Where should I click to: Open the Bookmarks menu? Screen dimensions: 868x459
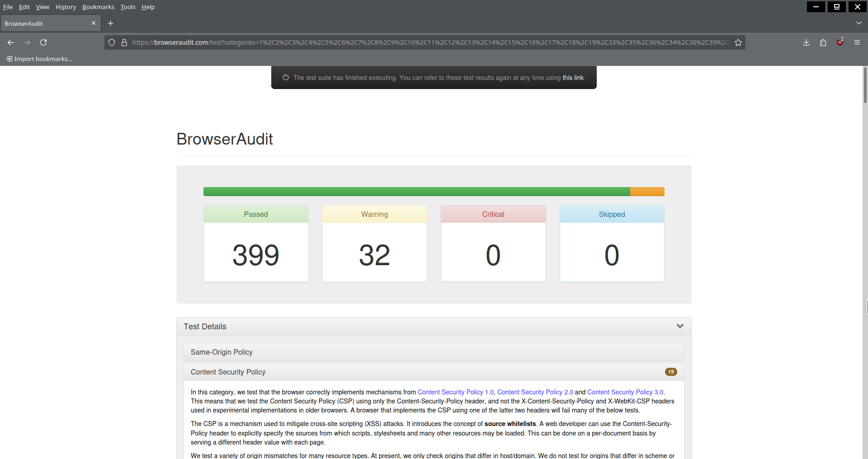tap(98, 7)
